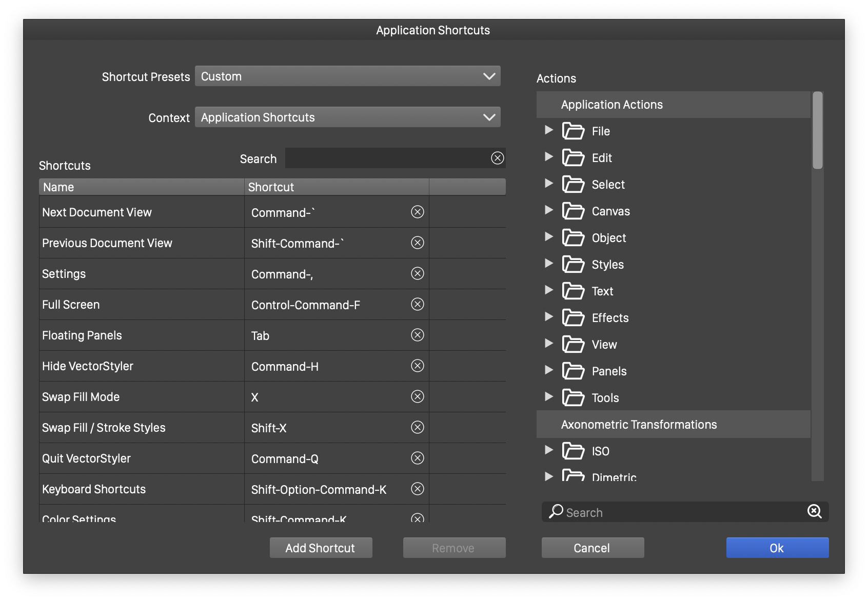Click the Effects folder icon
The width and height of the screenshot is (868, 601).
click(x=573, y=318)
